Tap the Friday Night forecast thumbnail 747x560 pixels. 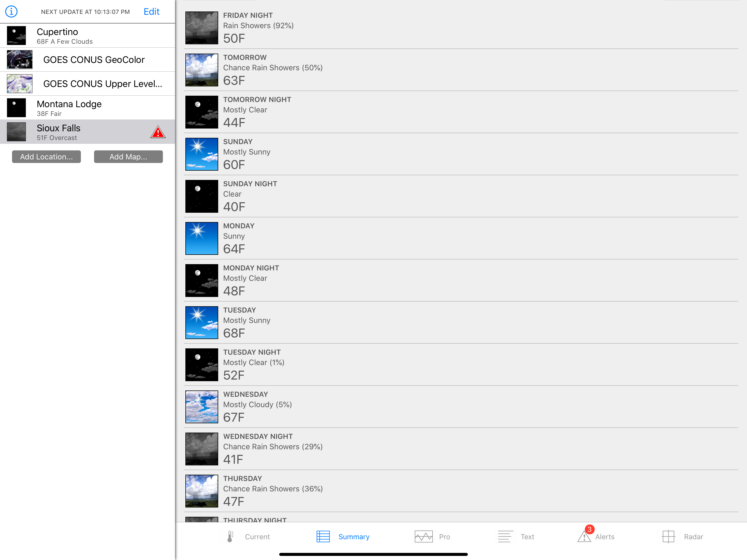pyautogui.click(x=202, y=28)
